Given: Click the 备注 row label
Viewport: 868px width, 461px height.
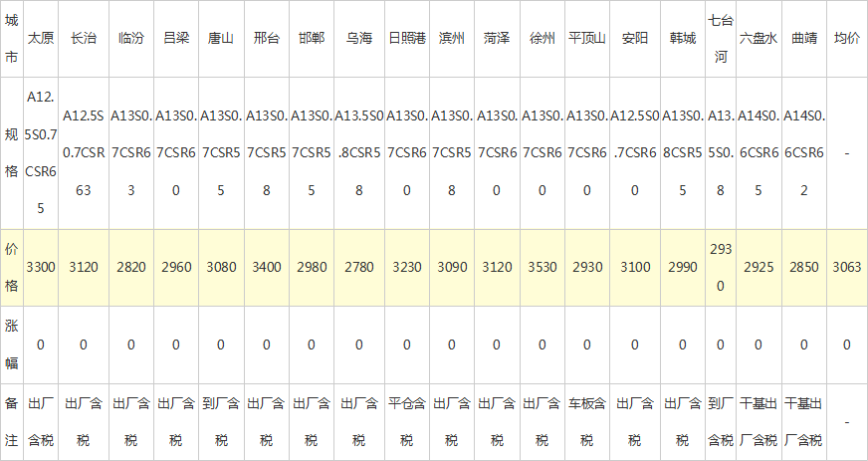Looking at the screenshot, I should pyautogui.click(x=11, y=421).
